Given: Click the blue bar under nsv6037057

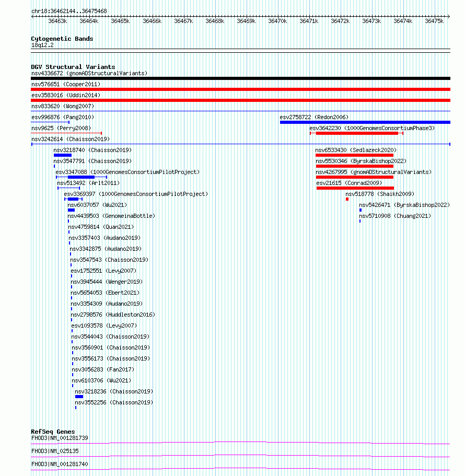Looking at the screenshot, I should coord(72,210).
